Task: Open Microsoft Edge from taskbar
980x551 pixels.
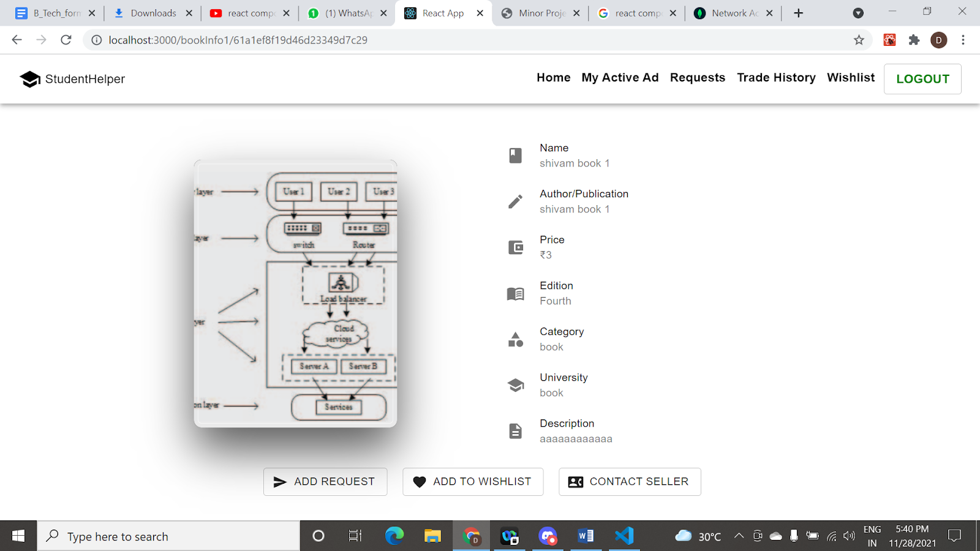Action: click(394, 536)
